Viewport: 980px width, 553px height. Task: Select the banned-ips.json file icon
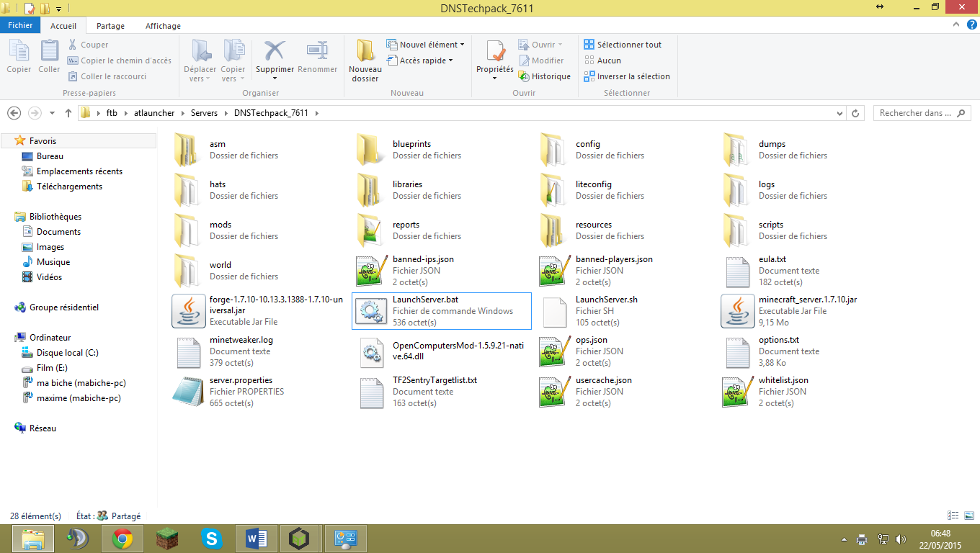coord(371,271)
